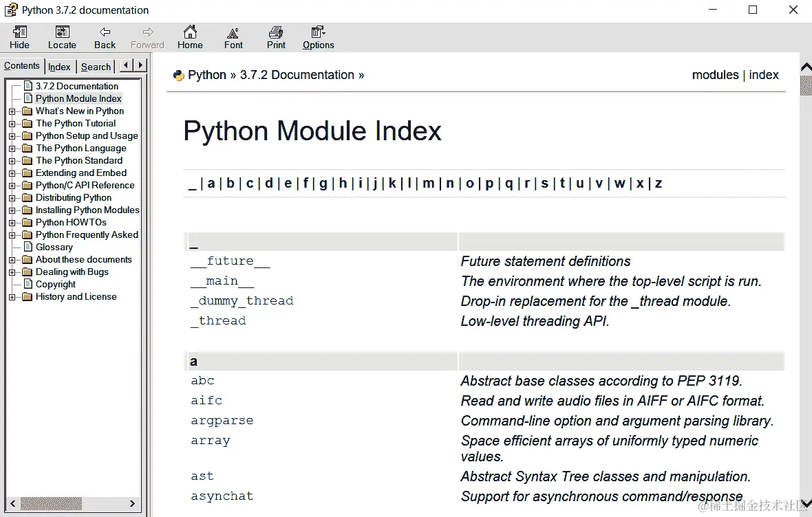The width and height of the screenshot is (812, 517).
Task: Open the asynchat module link
Action: pos(222,496)
